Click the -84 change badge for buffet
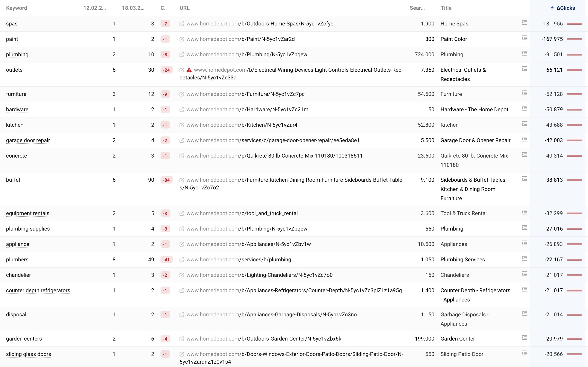The width and height of the screenshot is (588, 367). [x=166, y=180]
